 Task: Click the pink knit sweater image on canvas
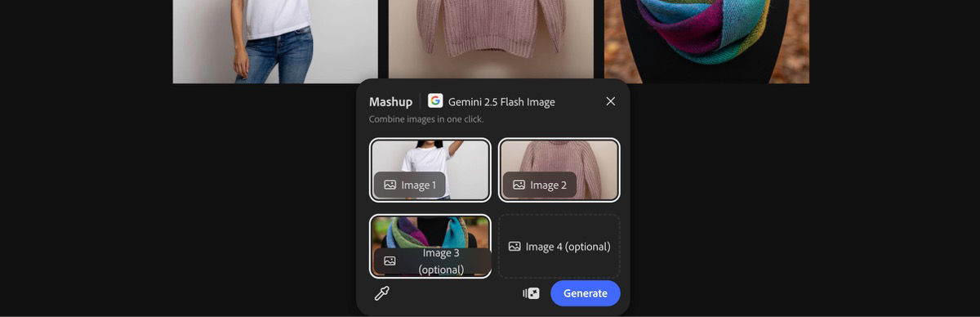coord(491,39)
